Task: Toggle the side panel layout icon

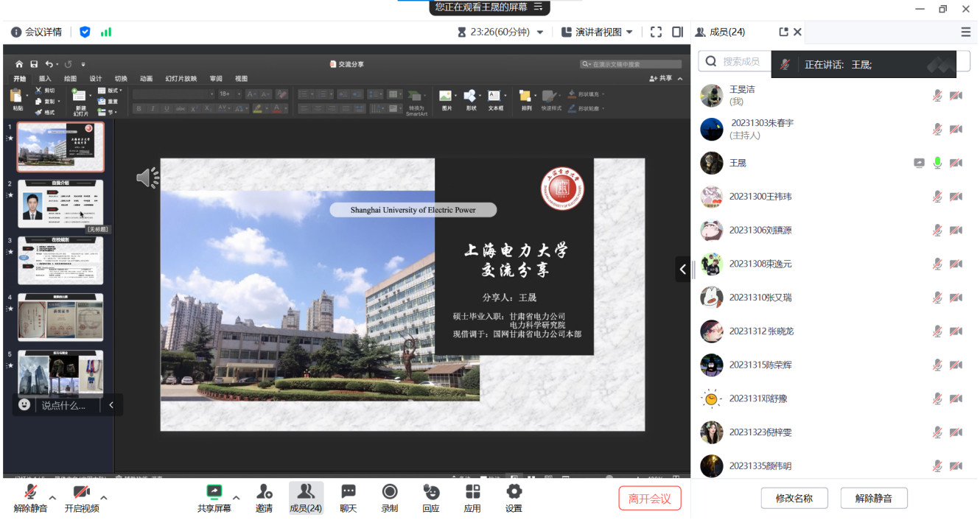Action: click(677, 32)
